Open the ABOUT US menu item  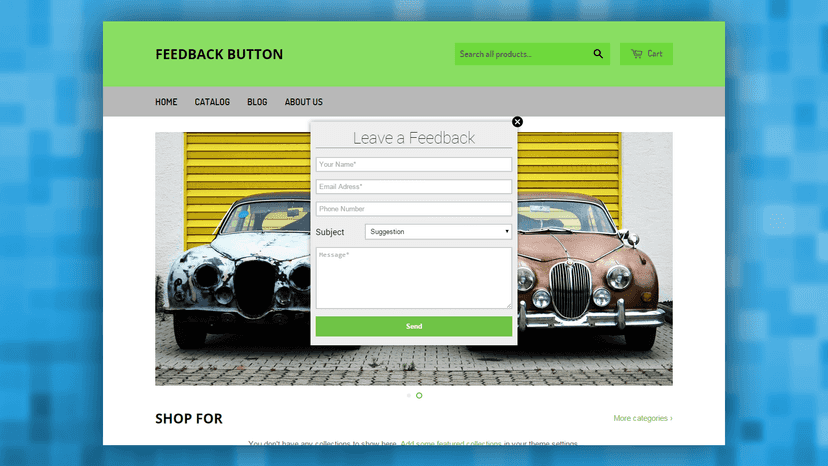click(304, 102)
